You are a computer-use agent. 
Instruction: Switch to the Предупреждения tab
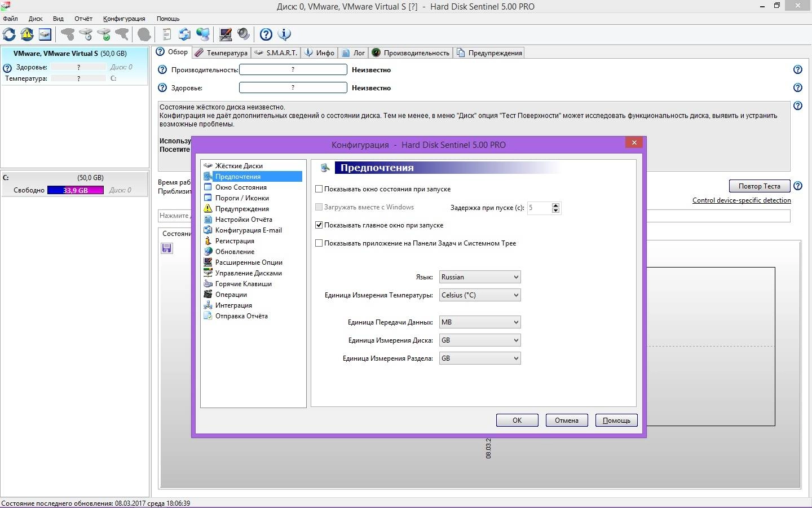click(x=489, y=53)
